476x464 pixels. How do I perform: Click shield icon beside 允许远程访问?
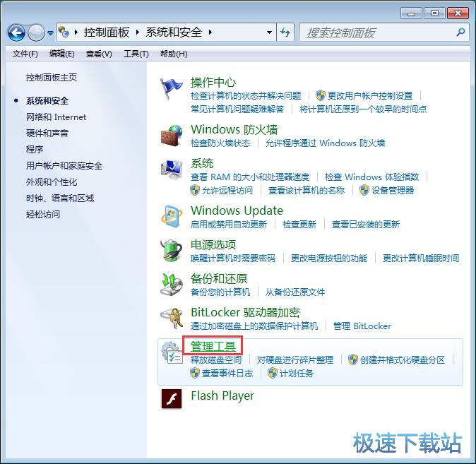tap(195, 190)
